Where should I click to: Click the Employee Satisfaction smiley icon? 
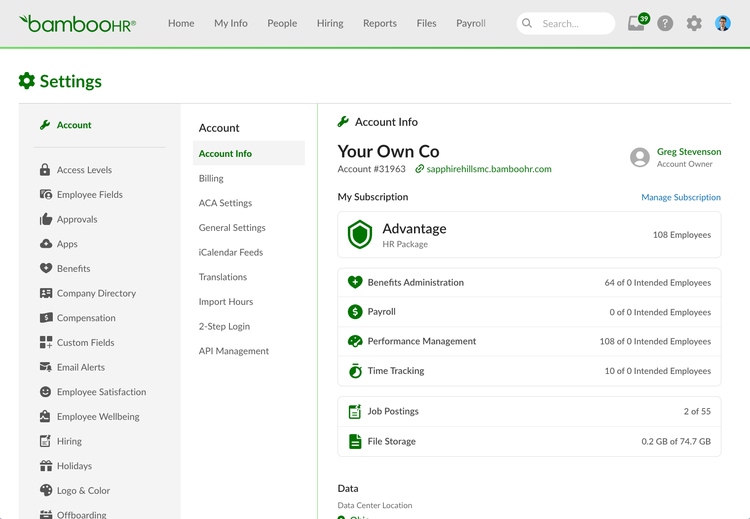click(x=45, y=392)
